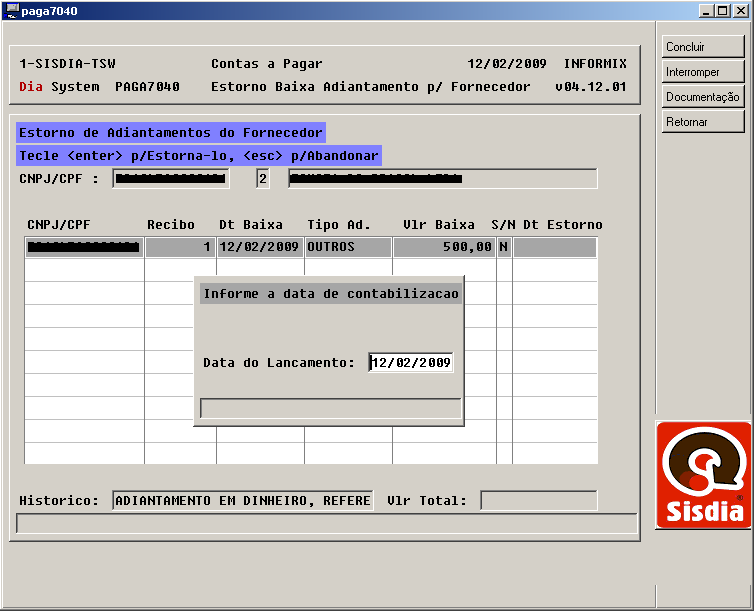Select the Tipo Ad. cell OUTROS
This screenshot has height=611, width=755.
pos(347,247)
